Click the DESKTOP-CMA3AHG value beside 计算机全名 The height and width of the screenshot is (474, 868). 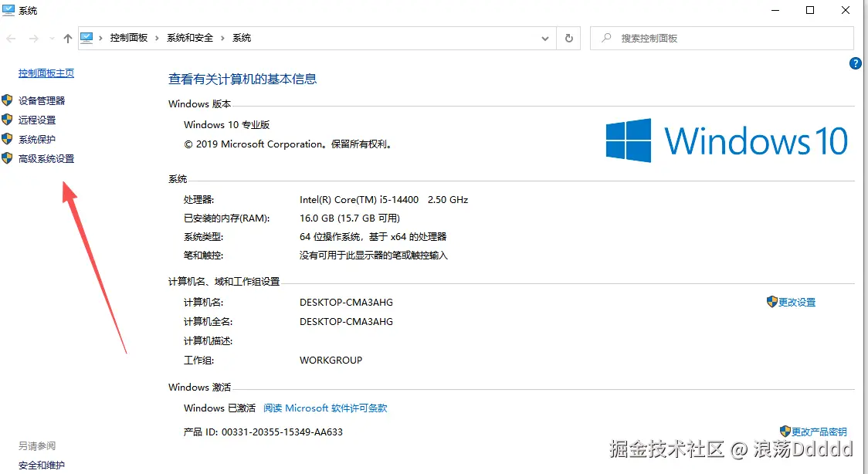346,321
